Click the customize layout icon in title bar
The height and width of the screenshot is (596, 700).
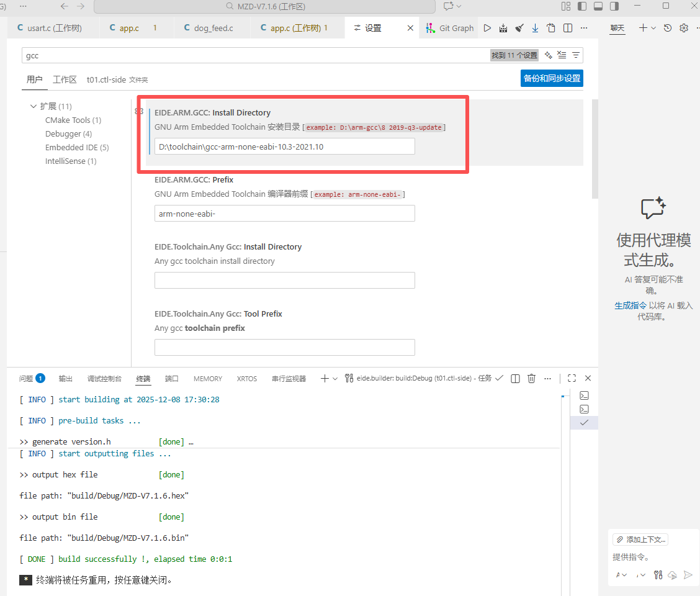(565, 6)
